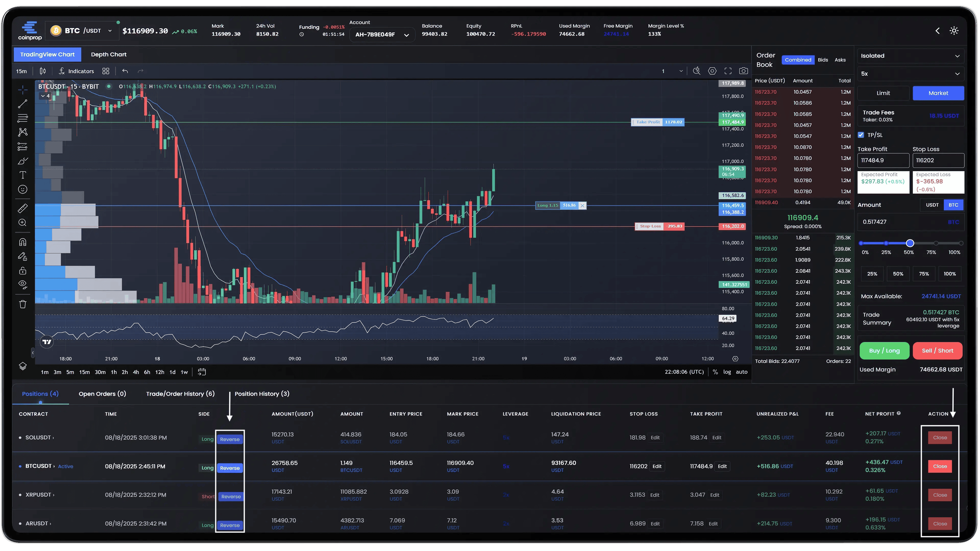The image size is (980, 551).
Task: Select the ruler measure tool
Action: click(x=23, y=208)
